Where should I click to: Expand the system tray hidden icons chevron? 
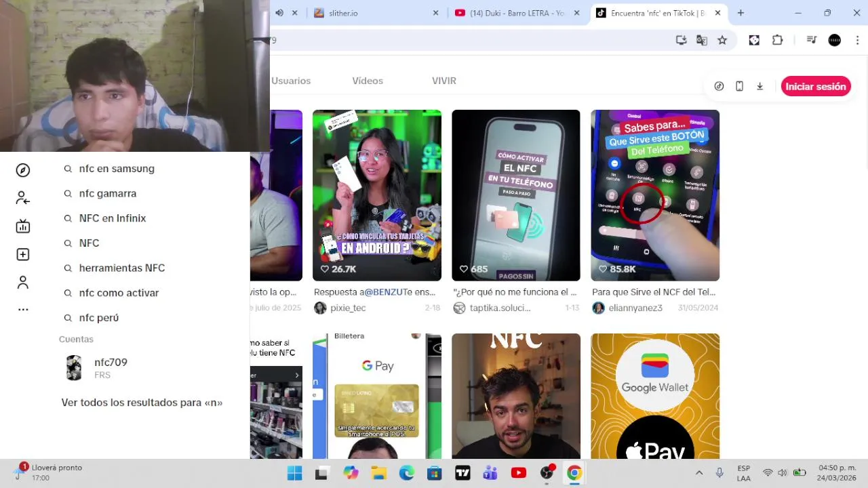click(x=699, y=472)
